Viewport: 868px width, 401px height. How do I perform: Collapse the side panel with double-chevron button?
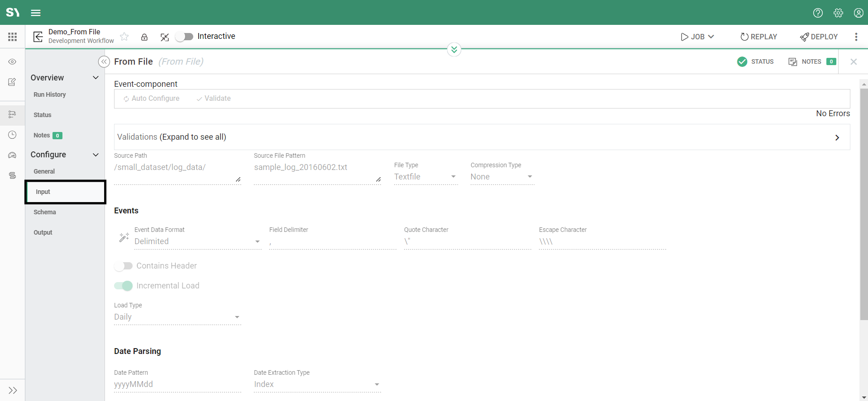(104, 61)
